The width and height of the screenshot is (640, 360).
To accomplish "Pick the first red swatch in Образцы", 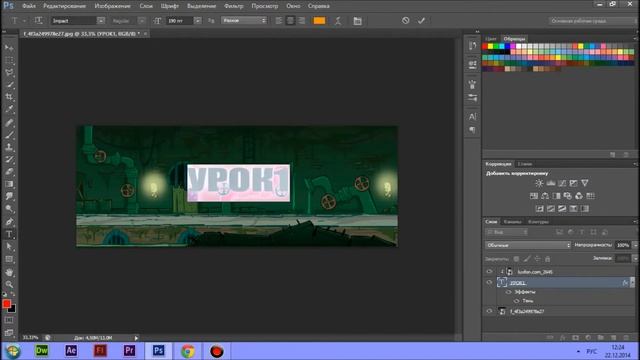I will [485, 47].
